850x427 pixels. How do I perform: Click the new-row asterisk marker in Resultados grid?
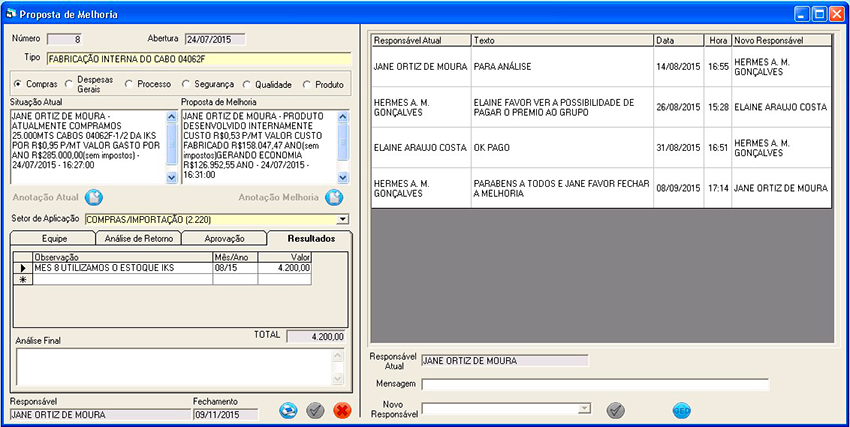tap(23, 279)
